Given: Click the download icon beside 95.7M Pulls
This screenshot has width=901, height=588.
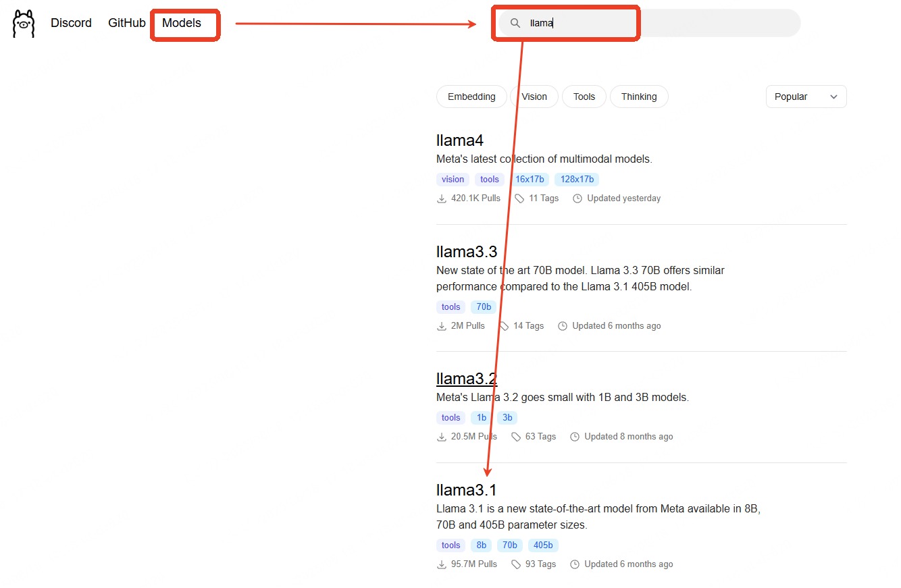Looking at the screenshot, I should pyautogui.click(x=442, y=564).
